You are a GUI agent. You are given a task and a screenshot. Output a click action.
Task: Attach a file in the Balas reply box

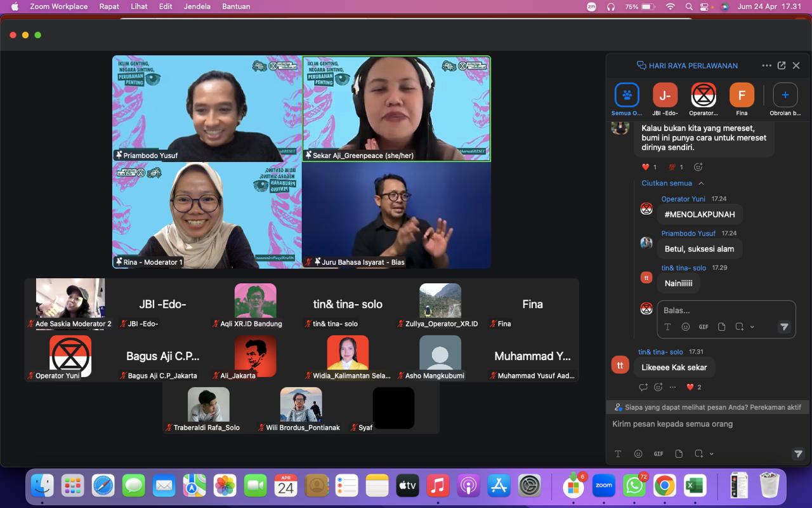[721, 326]
